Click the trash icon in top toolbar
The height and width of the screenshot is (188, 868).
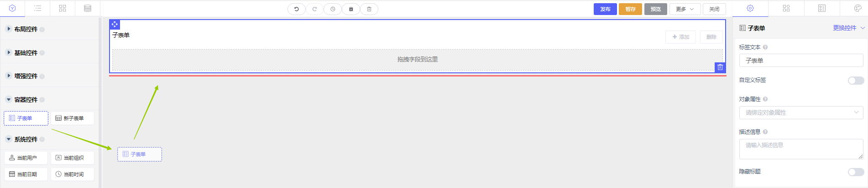click(369, 9)
